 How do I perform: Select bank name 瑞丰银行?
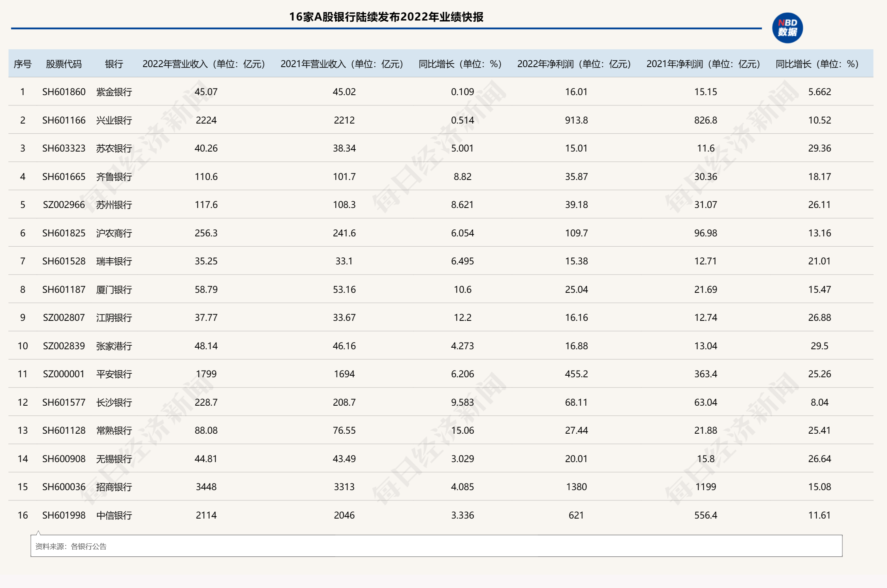[x=114, y=261]
